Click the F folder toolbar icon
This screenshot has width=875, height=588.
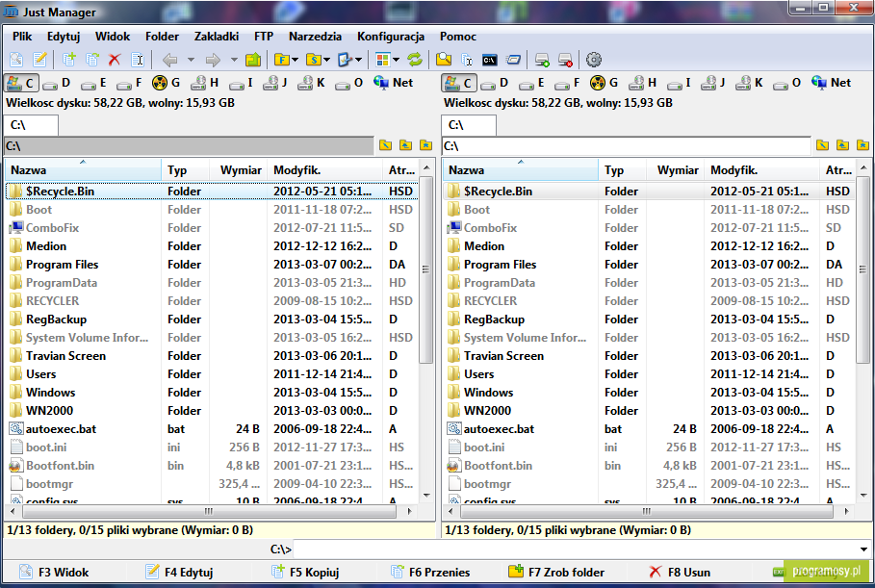(282, 59)
